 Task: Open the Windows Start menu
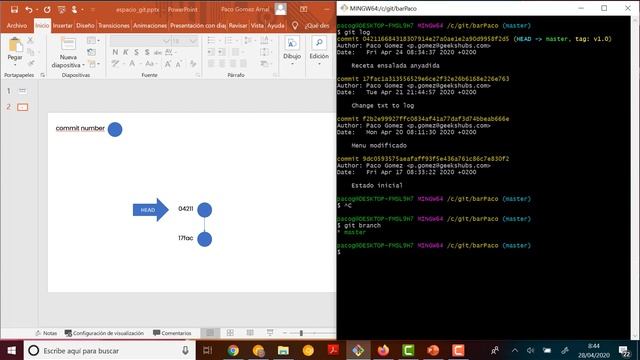11,350
